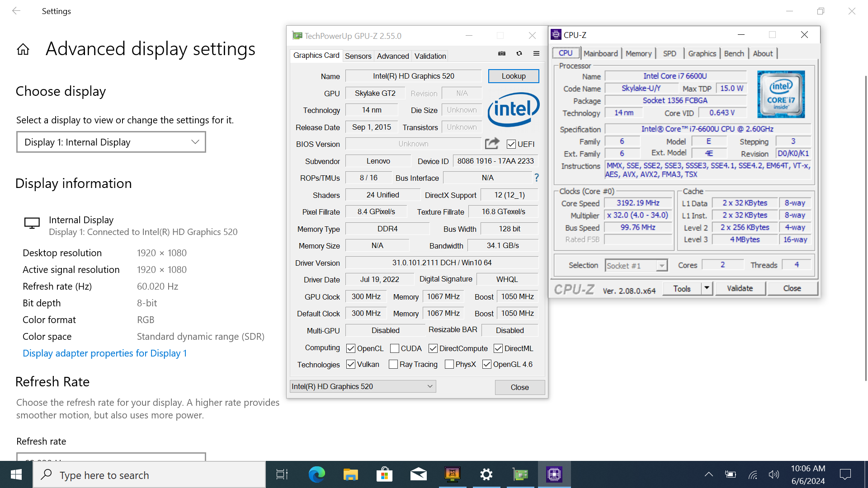This screenshot has height=488, width=868.
Task: Open the Windows Start menu
Action: [x=16, y=474]
